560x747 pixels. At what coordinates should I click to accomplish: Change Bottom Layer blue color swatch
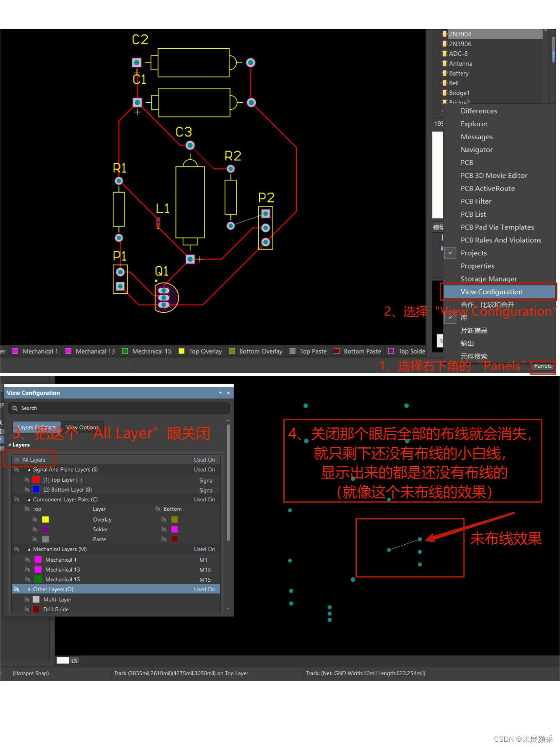(36, 490)
